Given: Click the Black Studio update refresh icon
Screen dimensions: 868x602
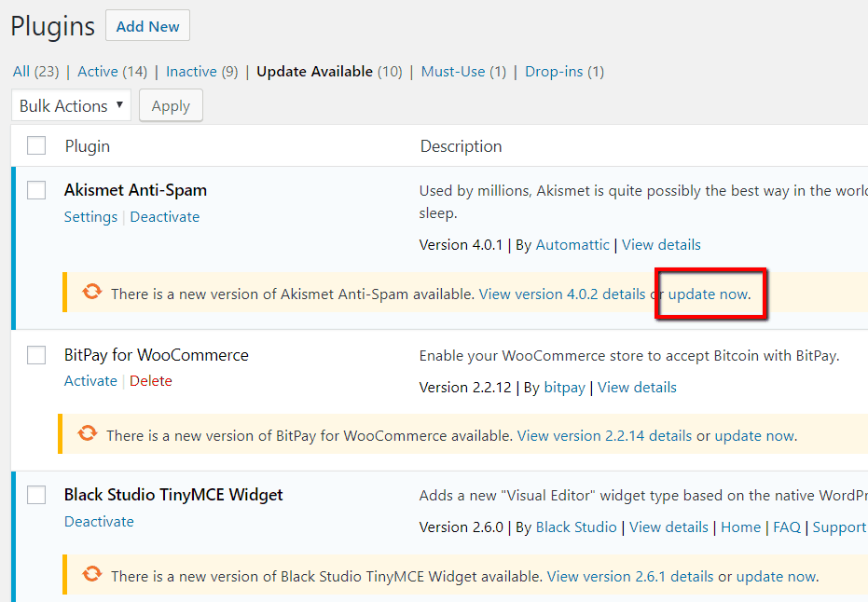Looking at the screenshot, I should tap(92, 574).
